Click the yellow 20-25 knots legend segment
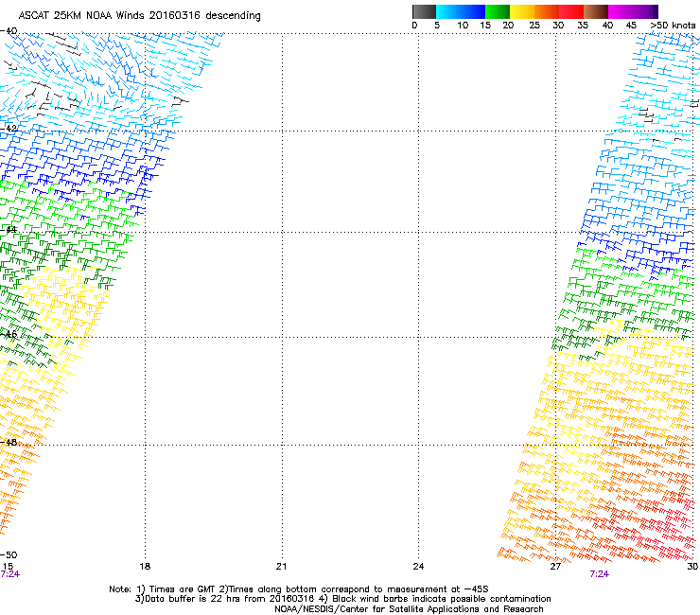 [522, 11]
